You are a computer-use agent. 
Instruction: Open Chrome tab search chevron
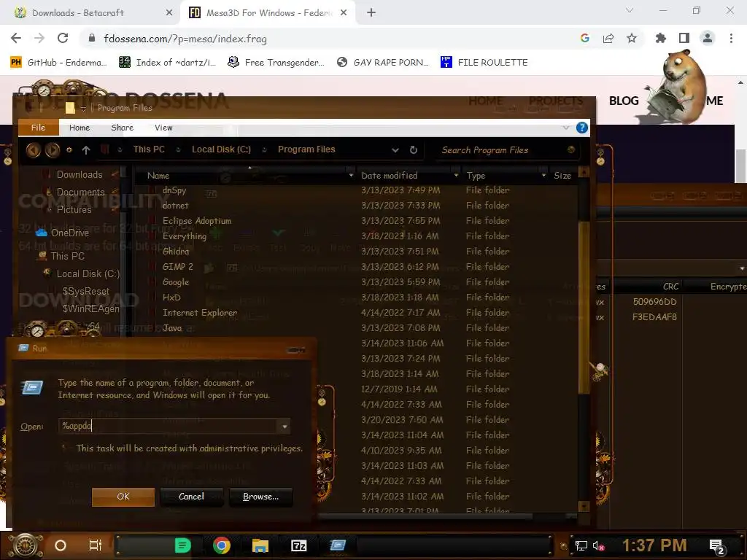(x=630, y=10)
